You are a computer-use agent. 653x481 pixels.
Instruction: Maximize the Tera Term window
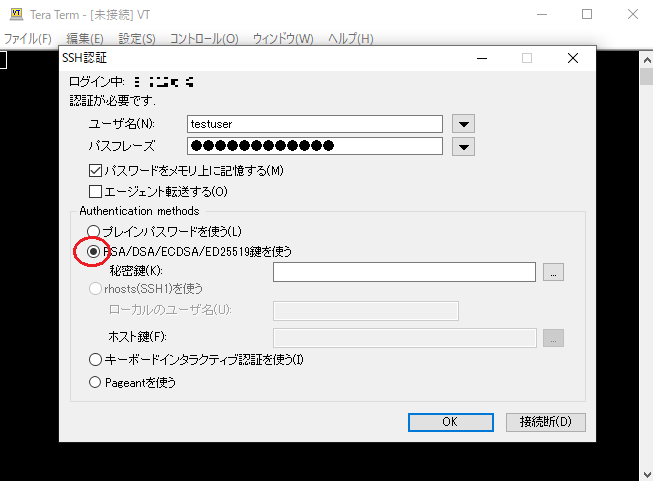coord(587,14)
